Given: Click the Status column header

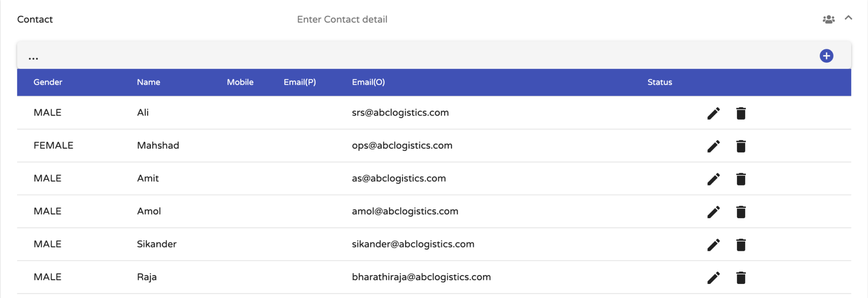Looking at the screenshot, I should 659,82.
